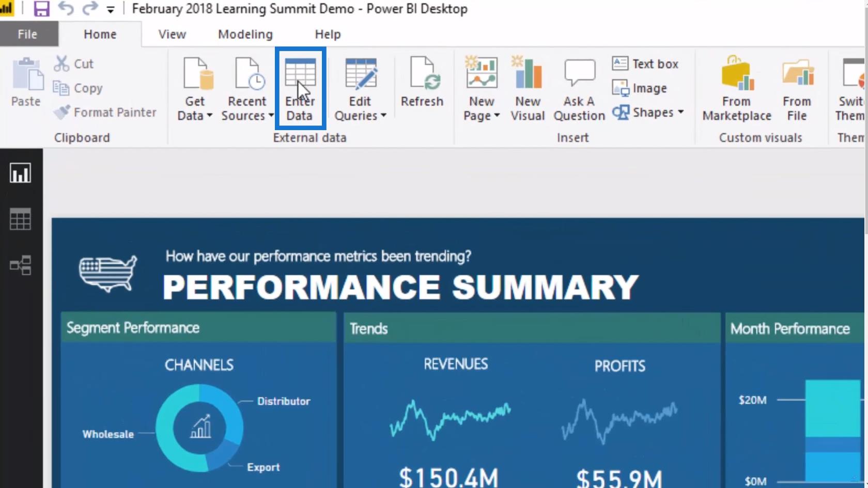Open Report view in left sidebar
Viewport: 868px width, 488px height.
(20, 174)
